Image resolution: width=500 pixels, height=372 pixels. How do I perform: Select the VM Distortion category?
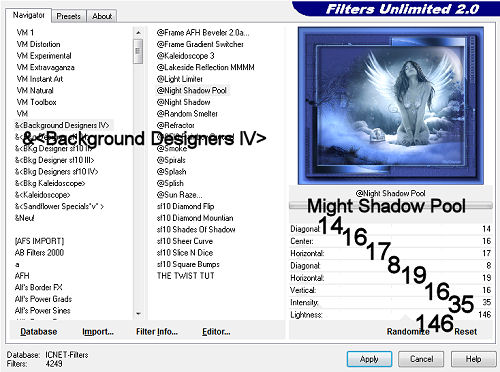39,44
